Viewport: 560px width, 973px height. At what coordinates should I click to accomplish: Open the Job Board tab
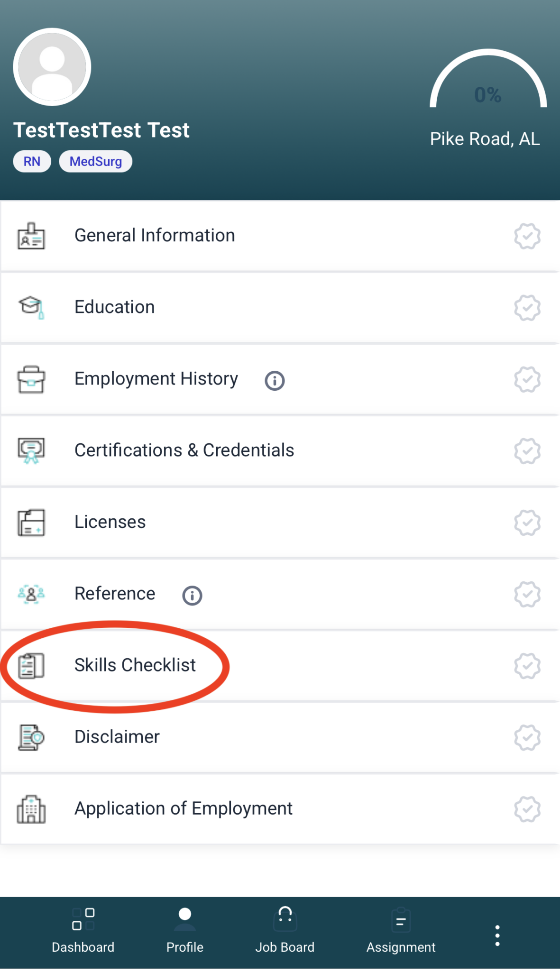(x=285, y=930)
